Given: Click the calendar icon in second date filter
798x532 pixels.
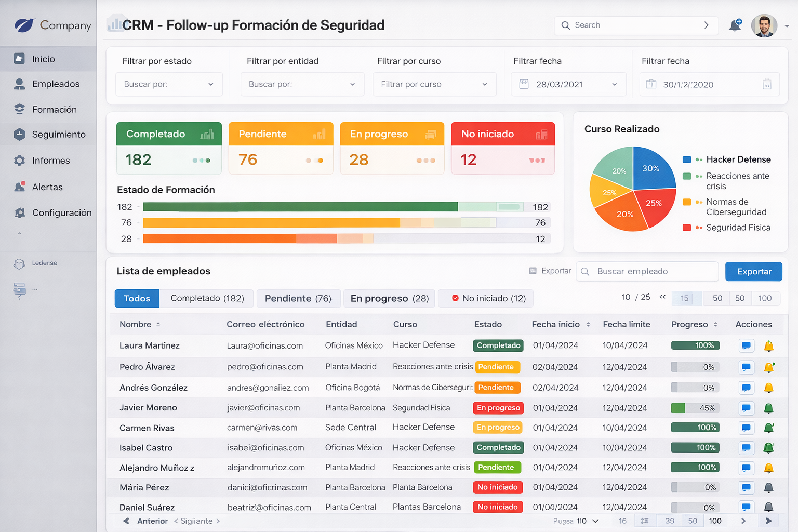Looking at the screenshot, I should (767, 85).
